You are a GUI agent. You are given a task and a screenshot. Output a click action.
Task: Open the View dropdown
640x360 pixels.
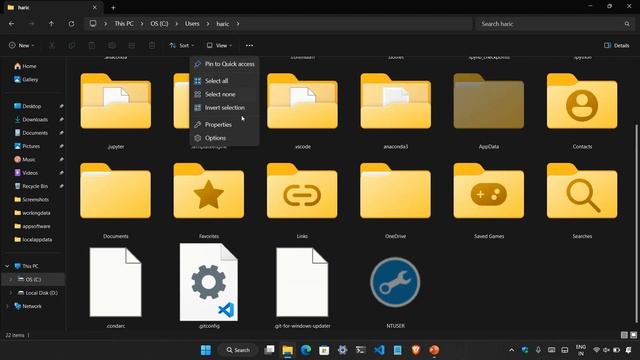coord(219,45)
